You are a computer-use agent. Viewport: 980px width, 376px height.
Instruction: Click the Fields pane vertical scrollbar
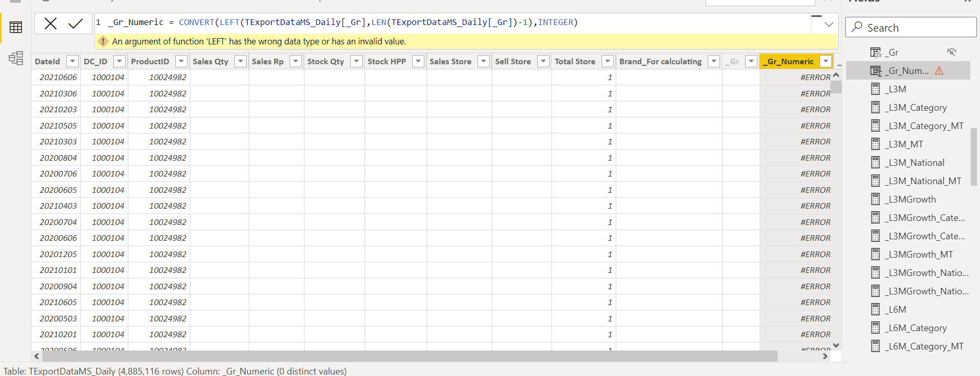click(x=974, y=157)
